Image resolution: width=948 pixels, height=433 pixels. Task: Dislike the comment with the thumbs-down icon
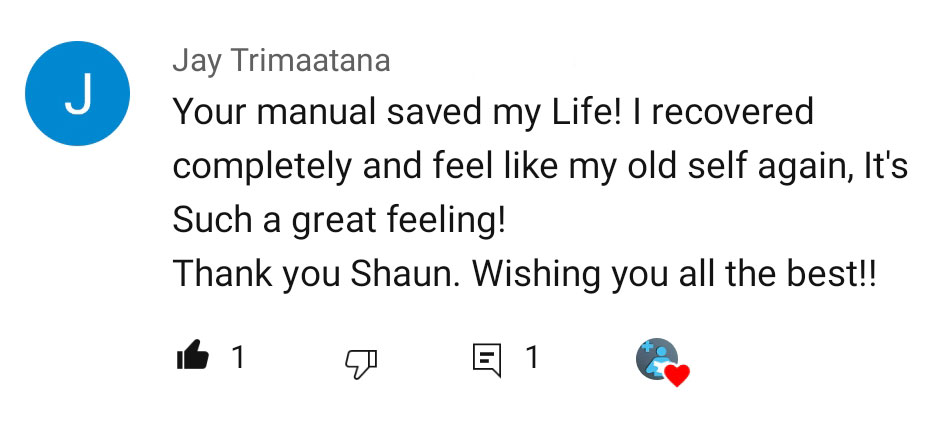(360, 364)
